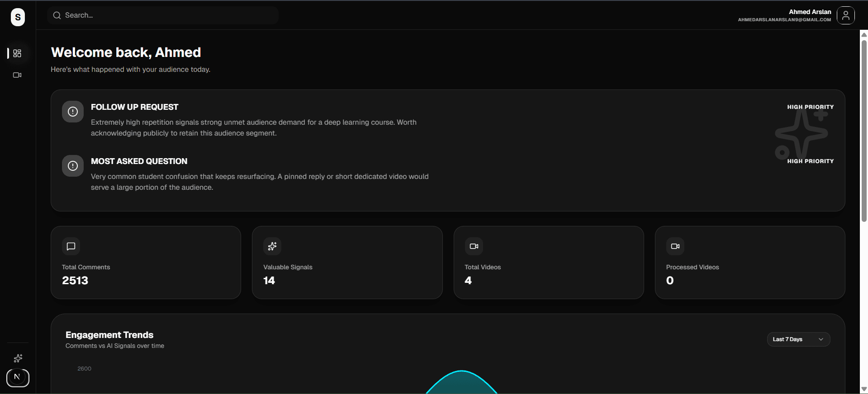Open the videos camera icon in sidebar
This screenshot has height=394, width=868.
click(x=17, y=75)
